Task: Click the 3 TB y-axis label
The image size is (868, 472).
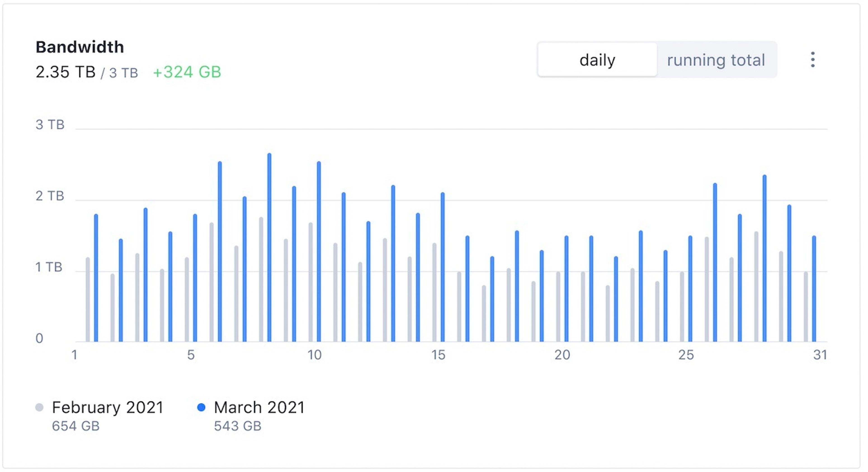Action: pos(50,125)
